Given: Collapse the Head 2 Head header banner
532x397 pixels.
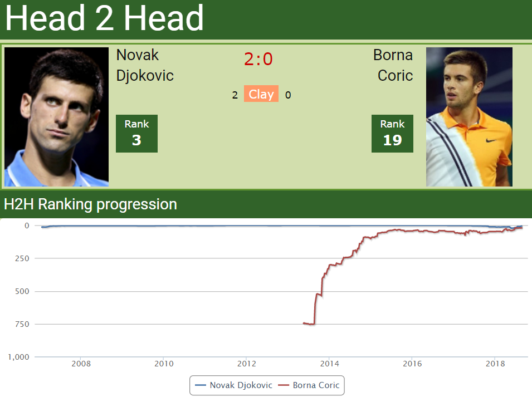Looking at the screenshot, I should pyautogui.click(x=104, y=19).
